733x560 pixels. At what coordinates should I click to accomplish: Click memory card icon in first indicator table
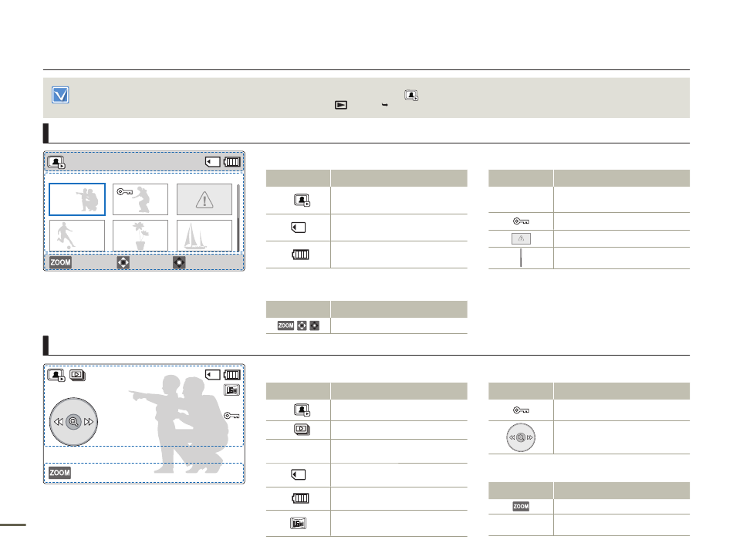(299, 228)
